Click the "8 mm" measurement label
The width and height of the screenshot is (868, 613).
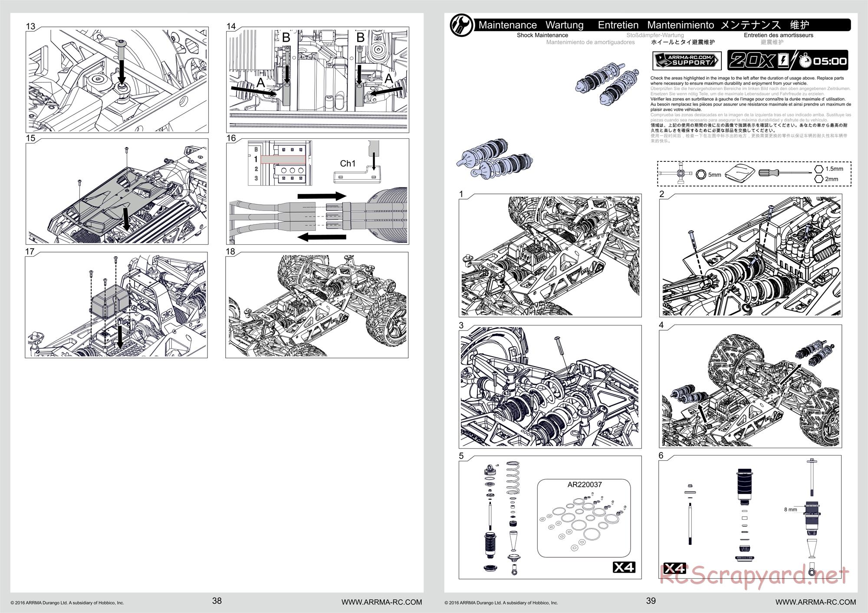point(790,509)
